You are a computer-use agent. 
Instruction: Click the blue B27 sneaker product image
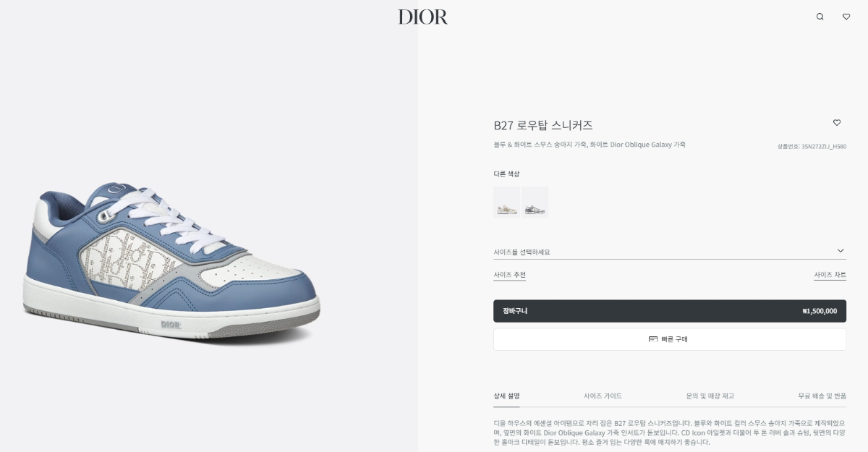point(171,262)
